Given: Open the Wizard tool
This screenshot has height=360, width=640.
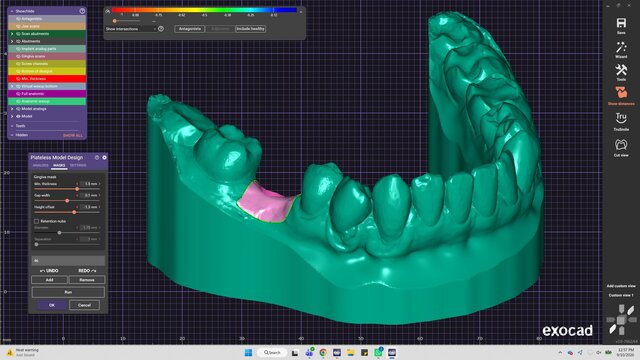Looking at the screenshot, I should coord(621,47).
